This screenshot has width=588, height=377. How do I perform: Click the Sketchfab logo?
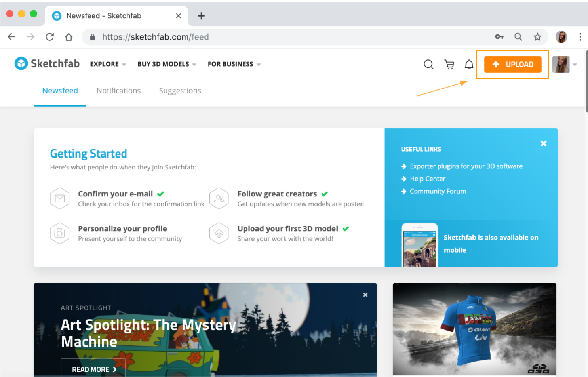pyautogui.click(x=47, y=63)
